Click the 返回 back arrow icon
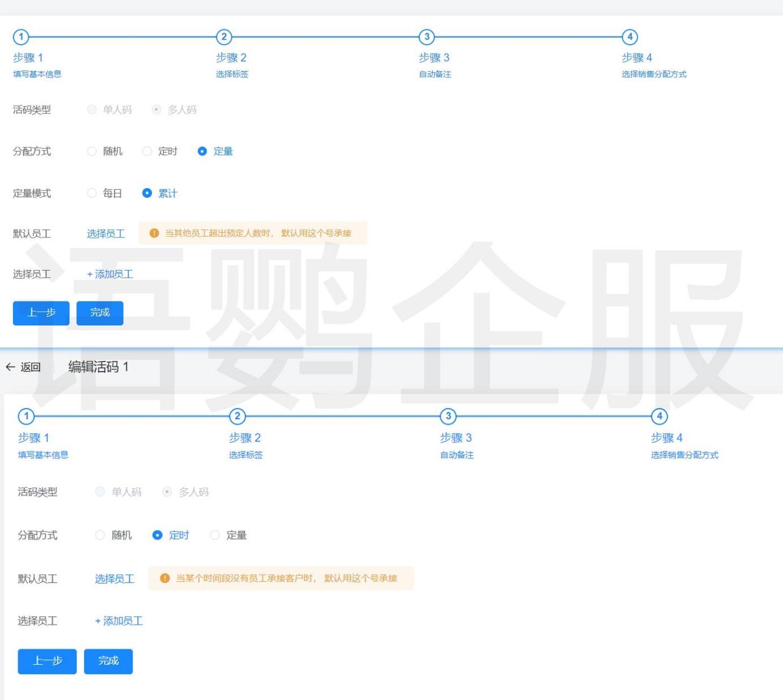Image resolution: width=783 pixels, height=700 pixels. coord(10,367)
